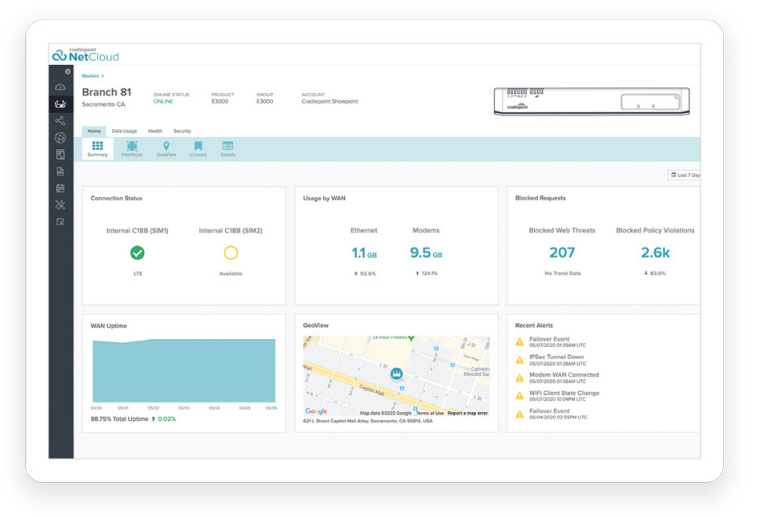Click the Ethernet 1.1 GB usage value
This screenshot has width=766, height=517.
(364, 253)
